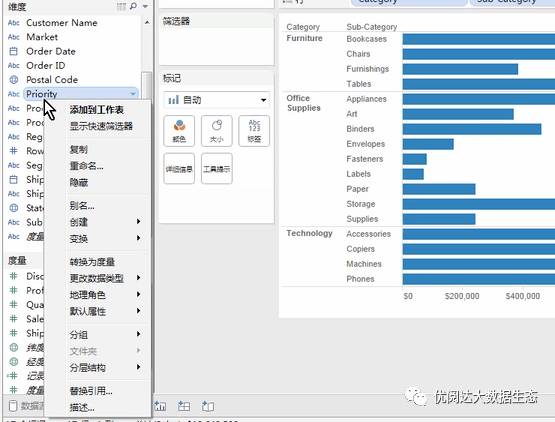Click the Copiers row label

tap(360, 249)
